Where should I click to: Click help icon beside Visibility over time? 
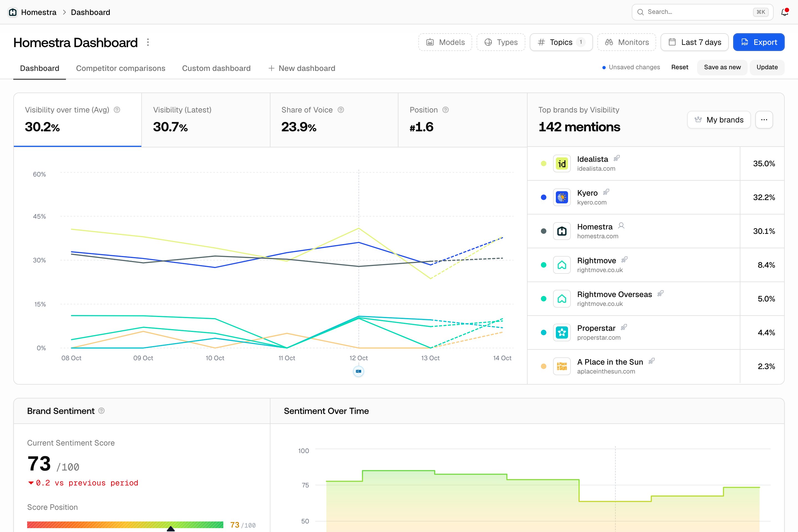(x=117, y=110)
